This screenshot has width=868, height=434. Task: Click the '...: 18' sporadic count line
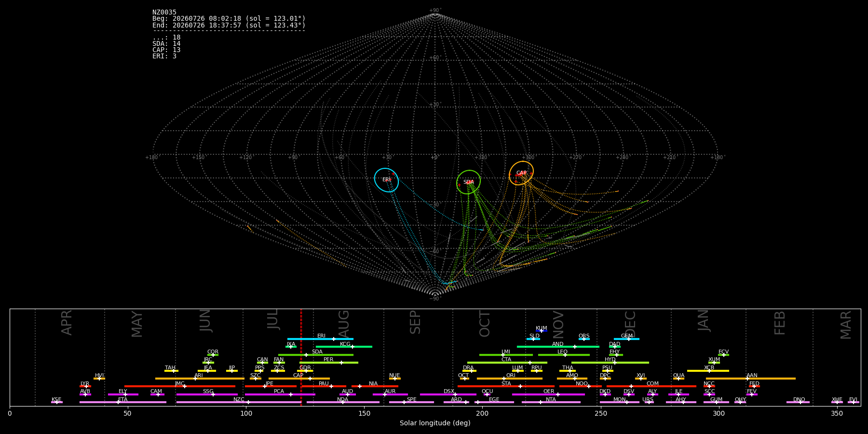click(166, 38)
